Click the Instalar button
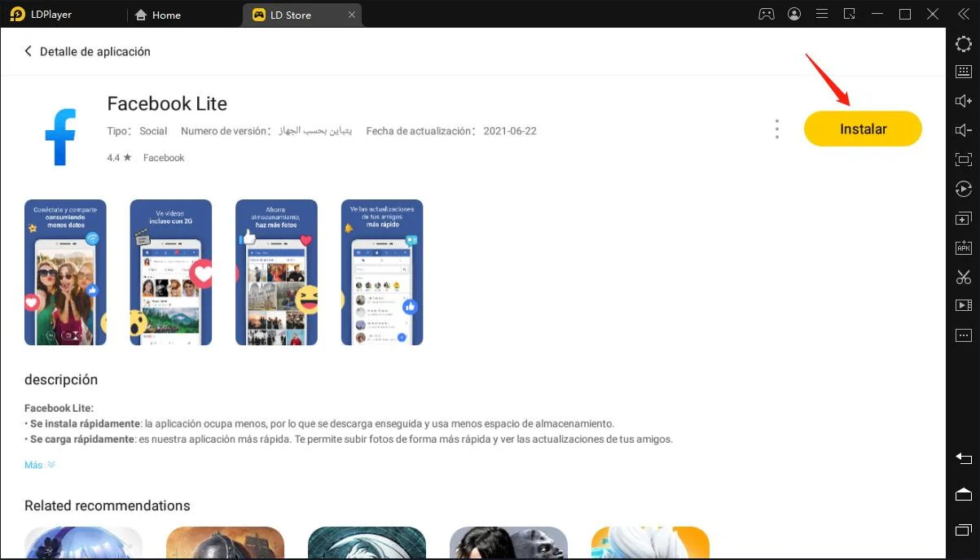Viewport: 980px width, 560px height. [x=863, y=129]
